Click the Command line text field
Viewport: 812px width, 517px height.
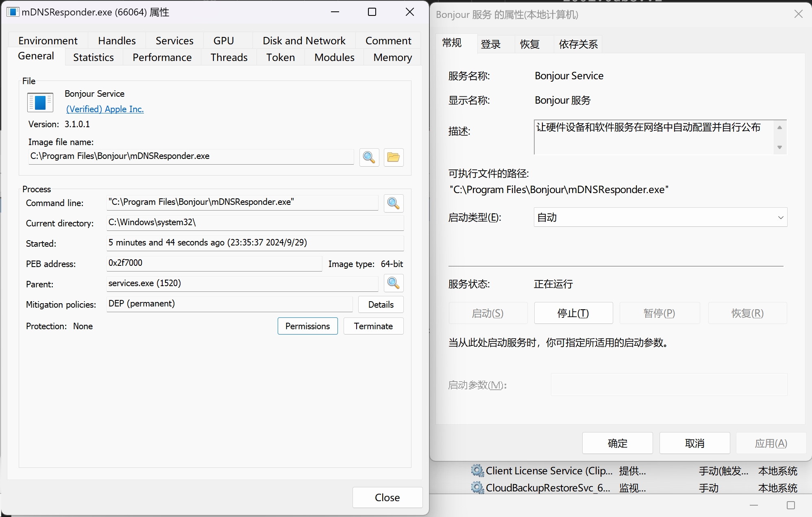pyautogui.click(x=242, y=202)
